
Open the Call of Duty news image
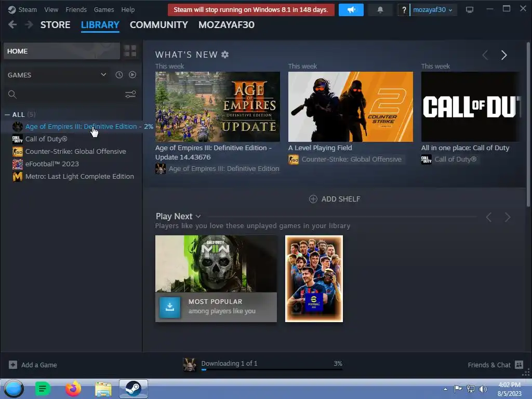pyautogui.click(x=470, y=107)
